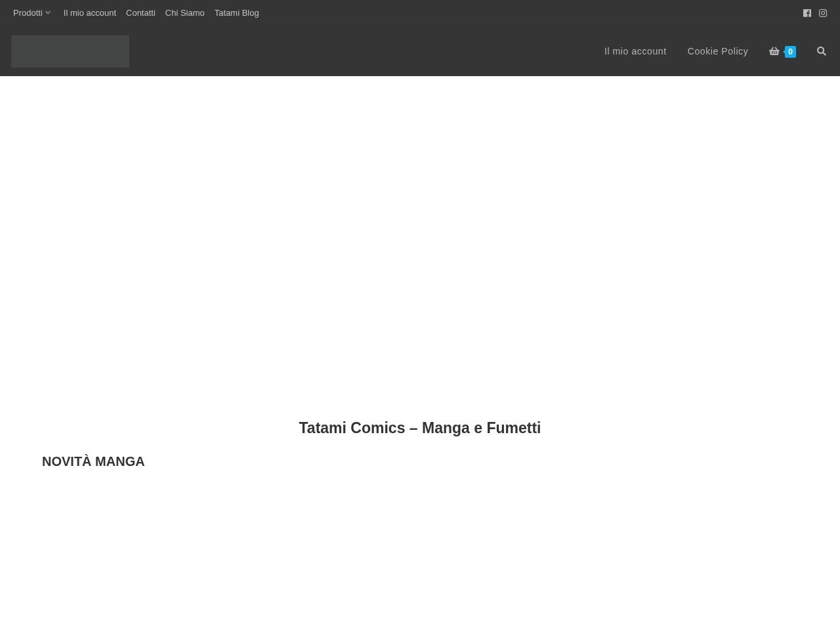Open the Facebook page via its icon
This screenshot has width=840, height=630.
(807, 12)
